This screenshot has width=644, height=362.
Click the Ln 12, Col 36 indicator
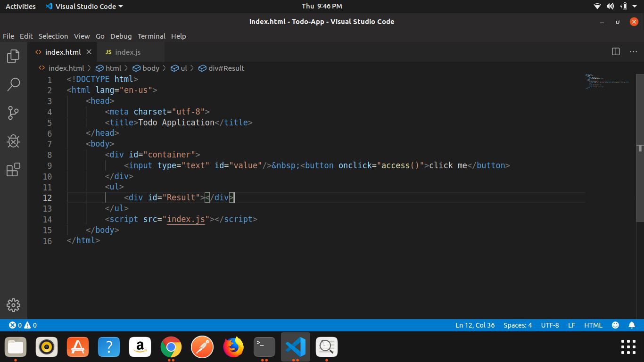pyautogui.click(x=475, y=325)
